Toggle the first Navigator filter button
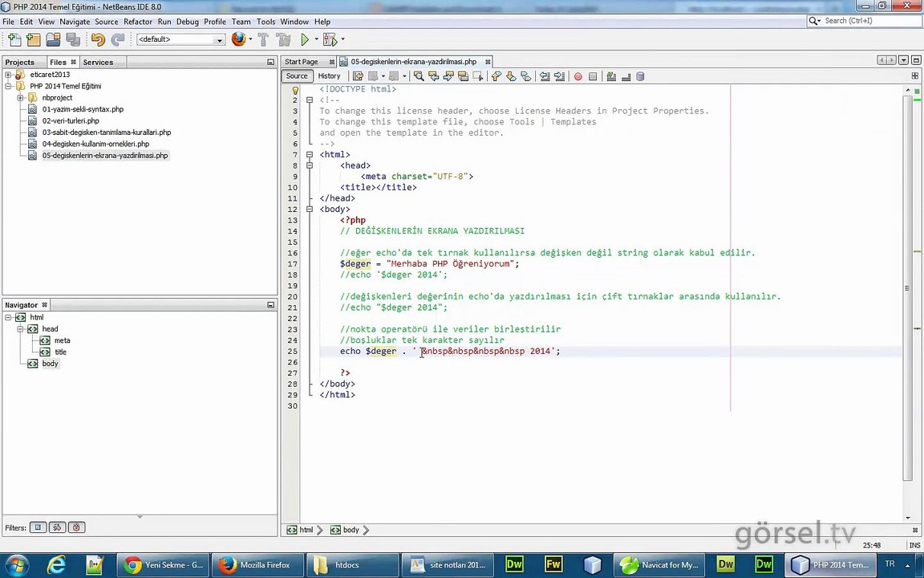The image size is (924, 578). [x=38, y=527]
